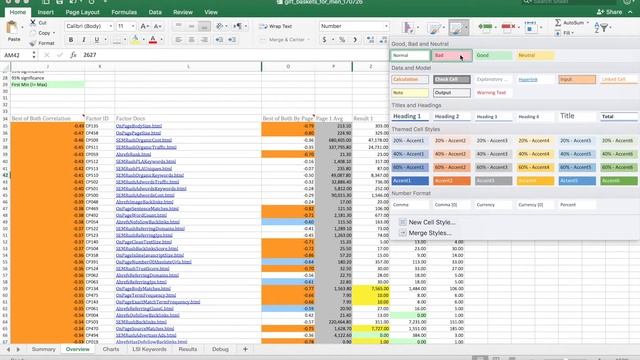Open the borders dropdown arrow
Image resolution: width=640 pixels, height=360 pixels.
coord(125,40)
